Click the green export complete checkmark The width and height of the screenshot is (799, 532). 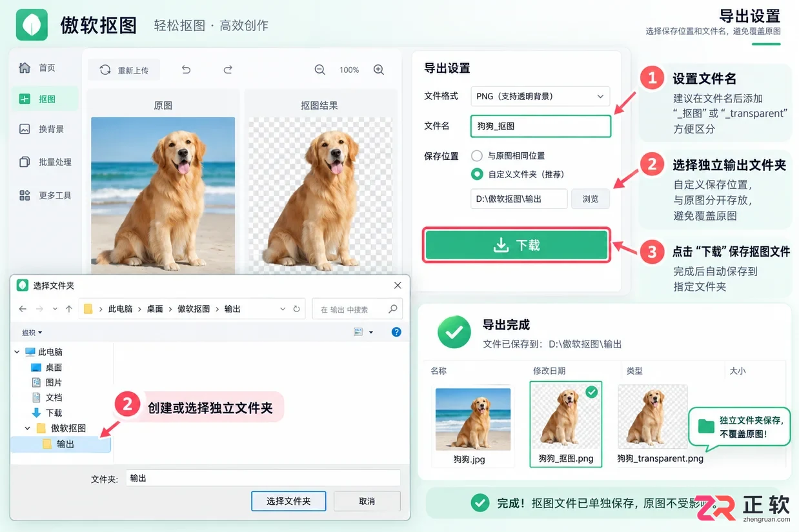(x=454, y=332)
